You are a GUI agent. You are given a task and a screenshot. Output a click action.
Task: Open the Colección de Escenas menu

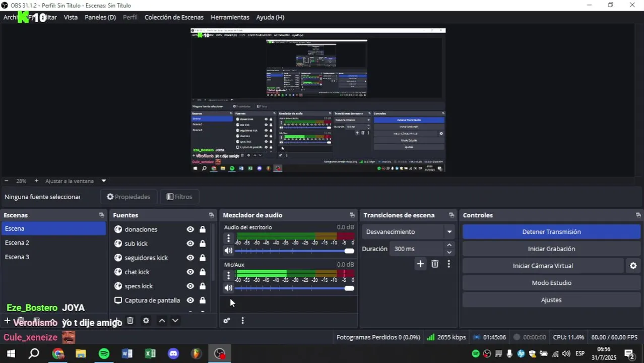(x=174, y=17)
